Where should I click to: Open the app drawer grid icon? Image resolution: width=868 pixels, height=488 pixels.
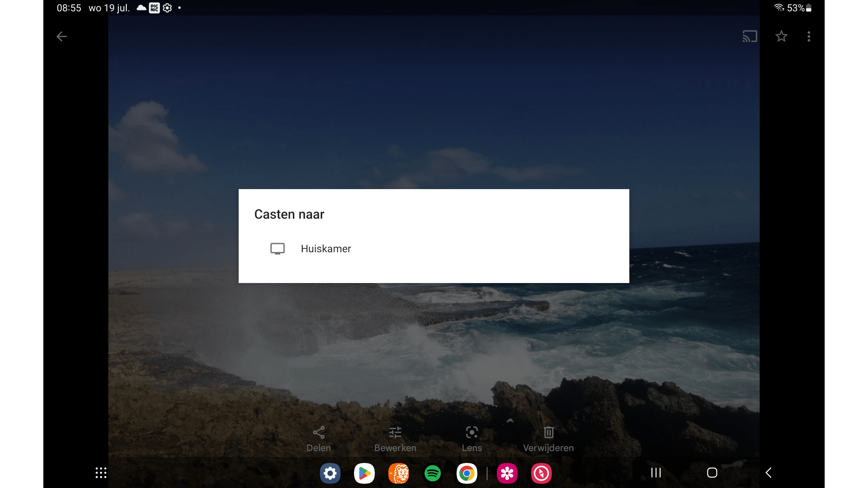(x=101, y=472)
